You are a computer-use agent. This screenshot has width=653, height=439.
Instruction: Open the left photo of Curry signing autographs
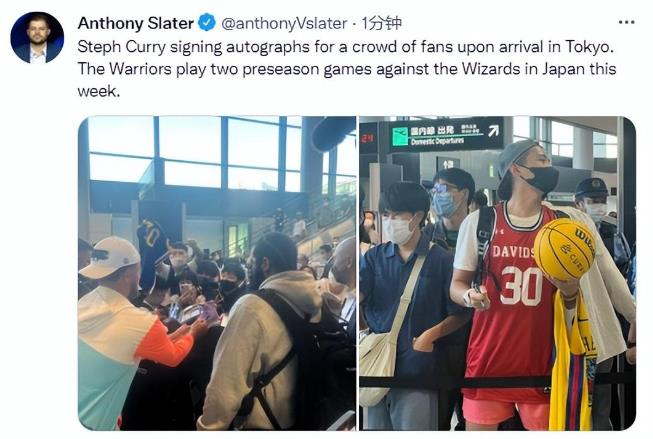point(217,273)
